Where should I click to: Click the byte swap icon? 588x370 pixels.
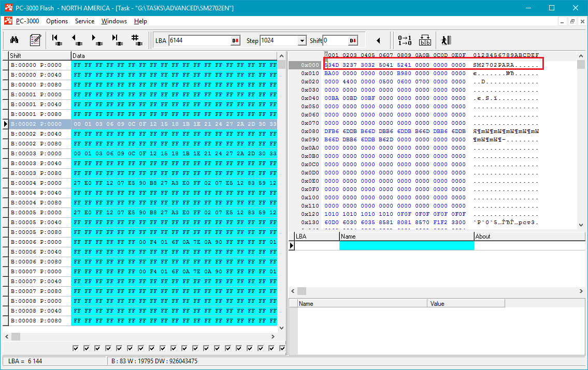pyautogui.click(x=425, y=40)
